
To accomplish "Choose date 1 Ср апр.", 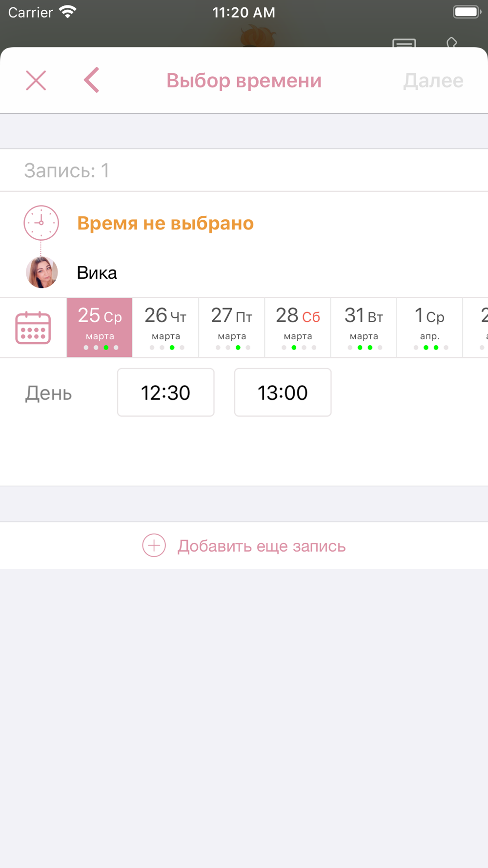I will [429, 328].
